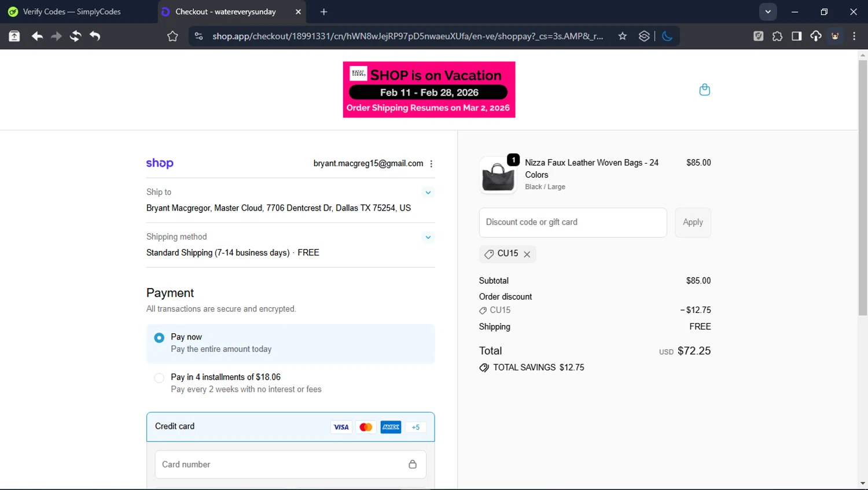Open the side panel icon

(x=797, y=36)
